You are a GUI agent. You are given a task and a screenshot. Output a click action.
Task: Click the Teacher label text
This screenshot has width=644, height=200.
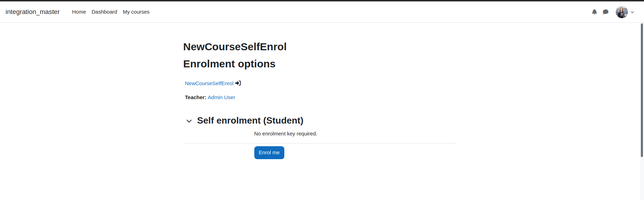[195, 97]
